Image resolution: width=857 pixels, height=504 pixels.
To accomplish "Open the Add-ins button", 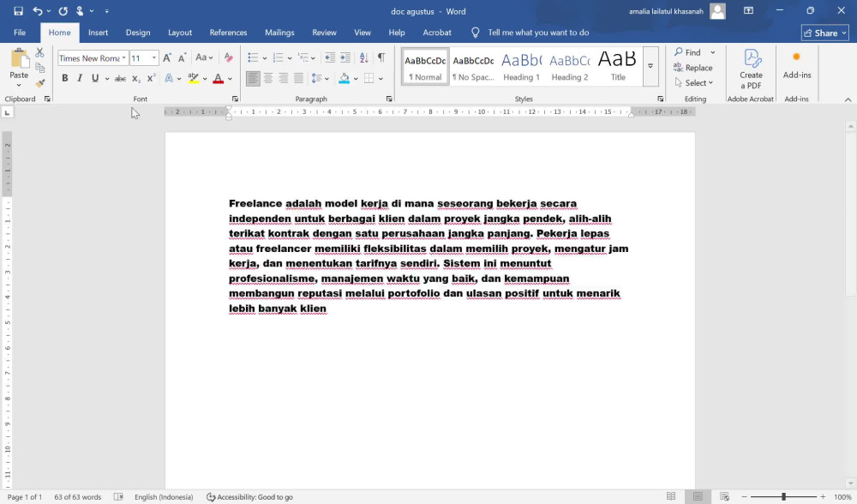I will (x=797, y=64).
